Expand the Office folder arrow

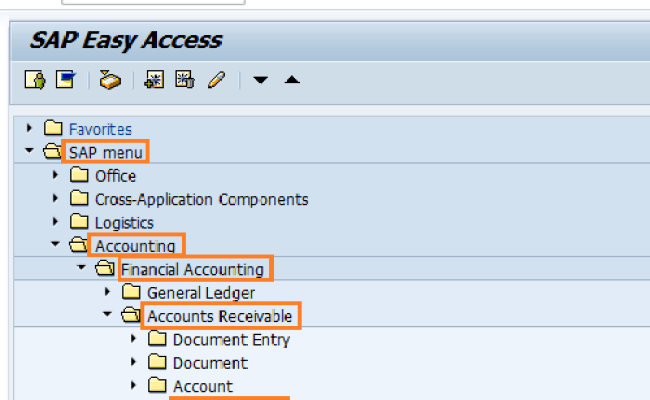[x=55, y=175]
